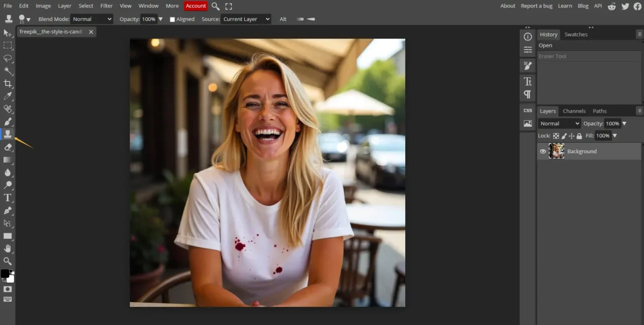Screen dimensions: 644x325
Task: Toggle lock position icon
Action: tap(572, 136)
